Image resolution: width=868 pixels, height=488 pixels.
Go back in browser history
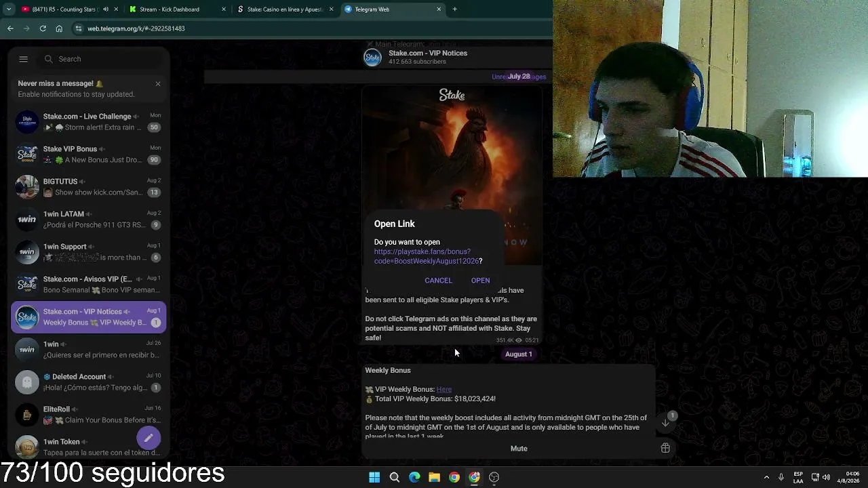[10, 28]
